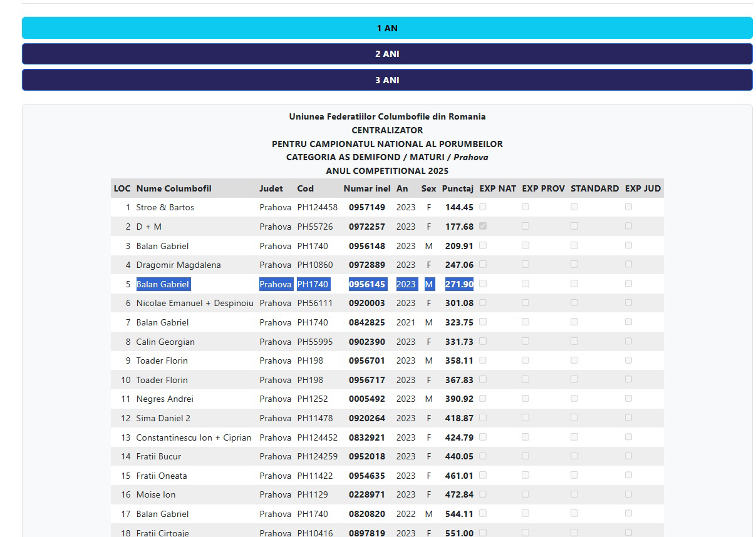Click the name Nicolae Emanuel + Despinoiu
Viewport: 756px width, 537px height.
click(x=195, y=303)
